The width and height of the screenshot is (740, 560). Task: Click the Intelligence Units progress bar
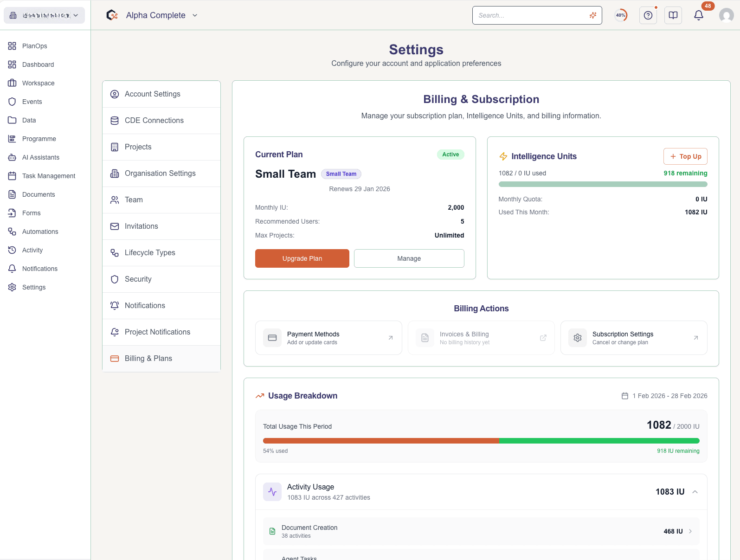coord(603,184)
